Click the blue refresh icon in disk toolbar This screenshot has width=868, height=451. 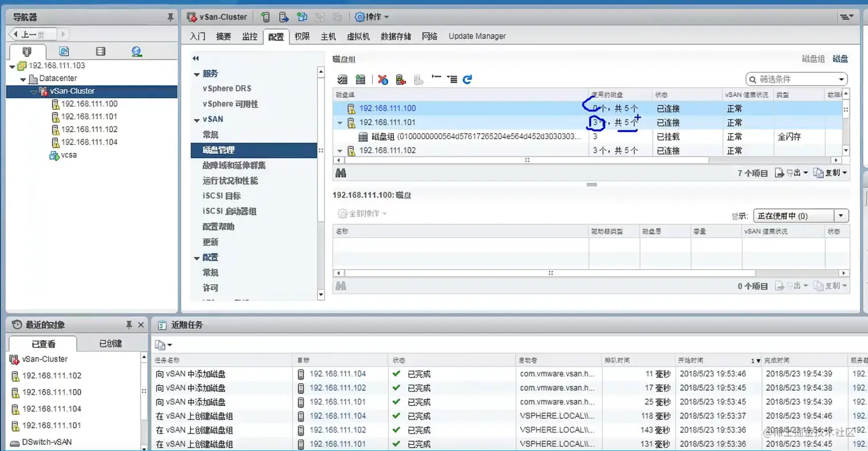pyautogui.click(x=467, y=79)
